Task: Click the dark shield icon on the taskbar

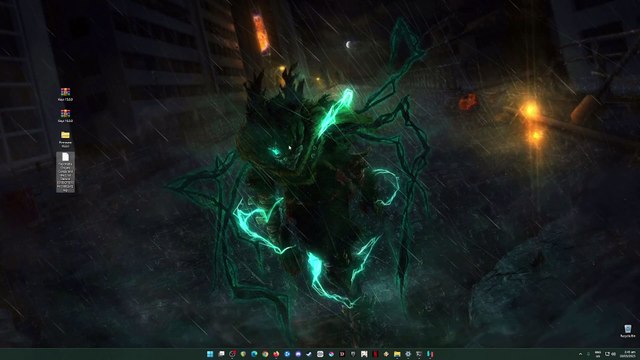Action: [x=353, y=354]
